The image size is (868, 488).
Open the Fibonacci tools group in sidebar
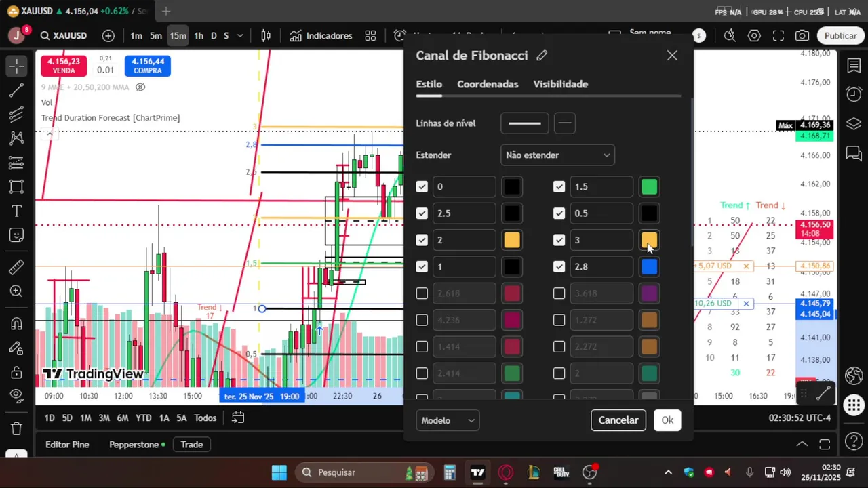coord(16,115)
